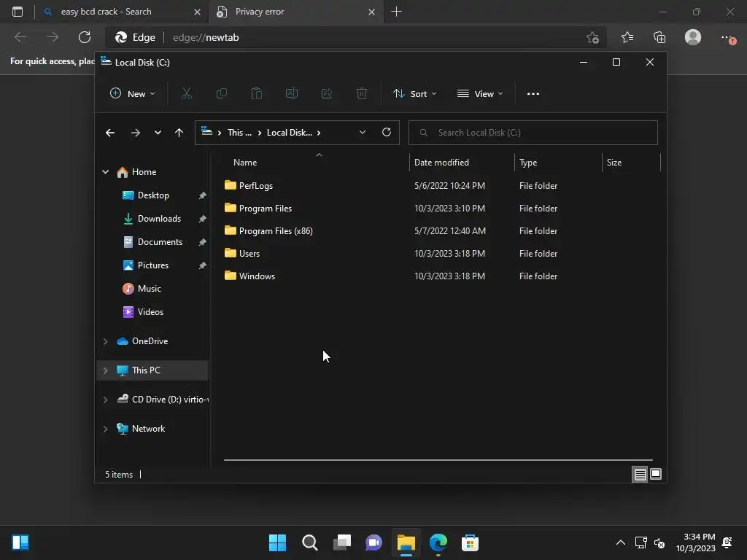
Task: Expand the Network tree node
Action: [105, 429]
